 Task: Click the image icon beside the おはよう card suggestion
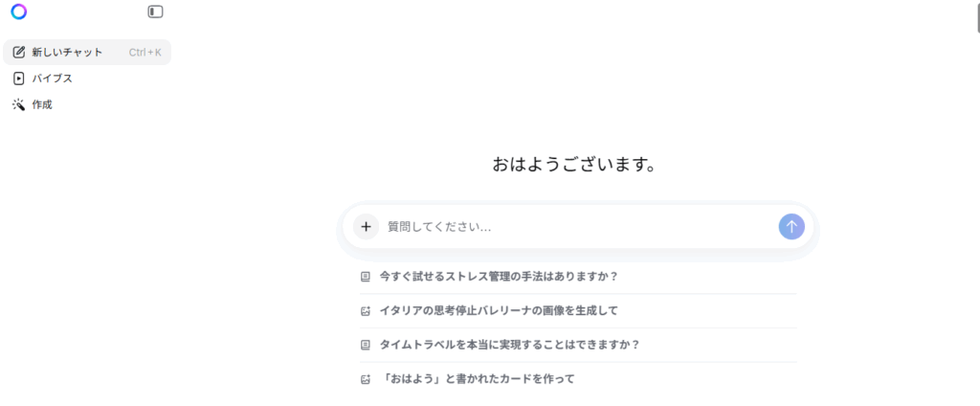[x=365, y=379]
